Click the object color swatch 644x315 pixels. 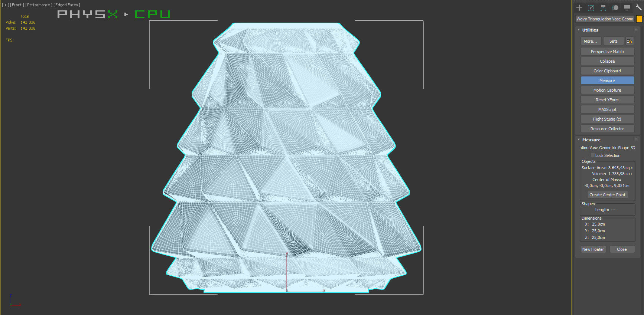coord(639,19)
